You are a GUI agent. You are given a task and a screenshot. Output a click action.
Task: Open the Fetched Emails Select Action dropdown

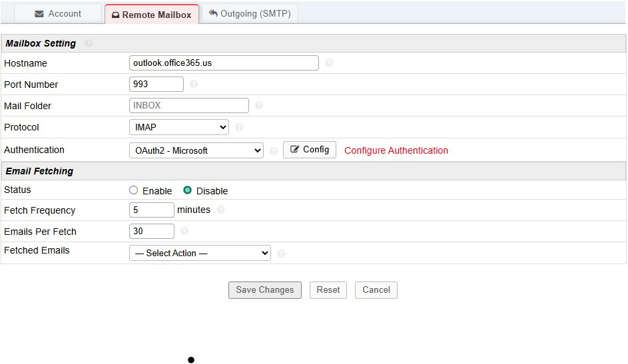pos(200,253)
